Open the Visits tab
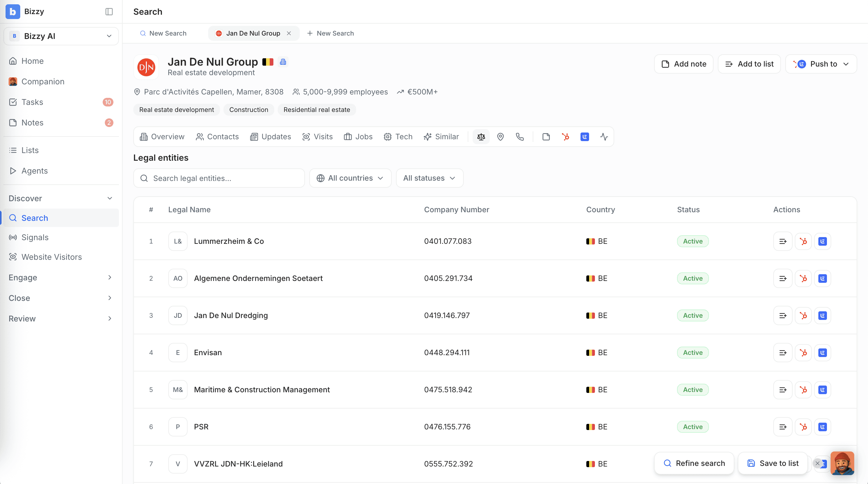 [x=318, y=136]
